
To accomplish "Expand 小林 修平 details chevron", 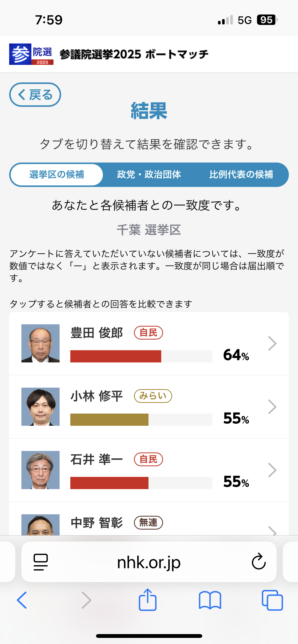I will [x=272, y=407].
